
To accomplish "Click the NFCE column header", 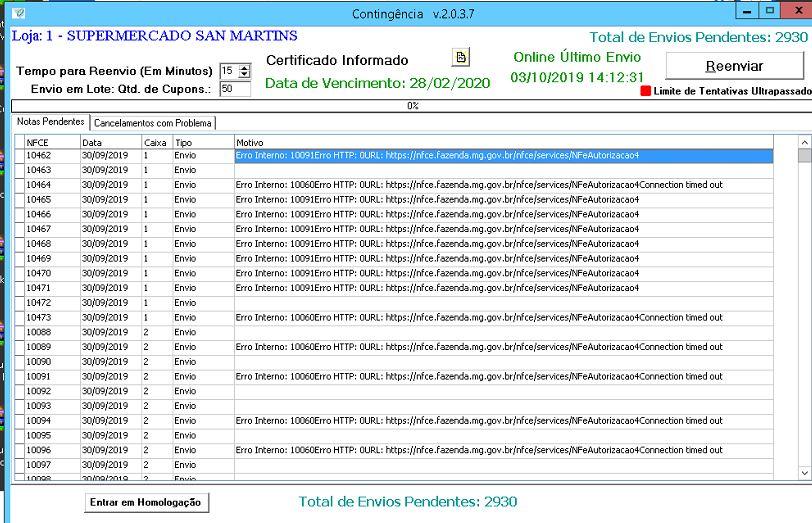I will pyautogui.click(x=52, y=142).
